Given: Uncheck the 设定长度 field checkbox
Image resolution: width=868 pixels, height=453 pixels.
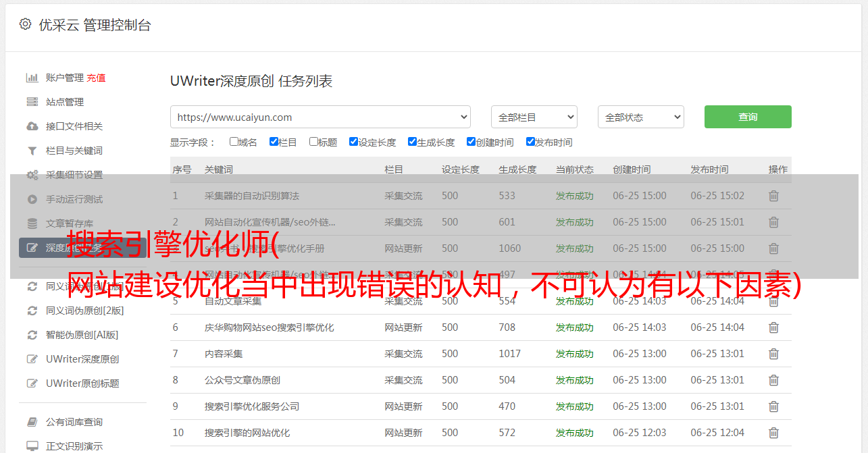Looking at the screenshot, I should click(x=353, y=142).
